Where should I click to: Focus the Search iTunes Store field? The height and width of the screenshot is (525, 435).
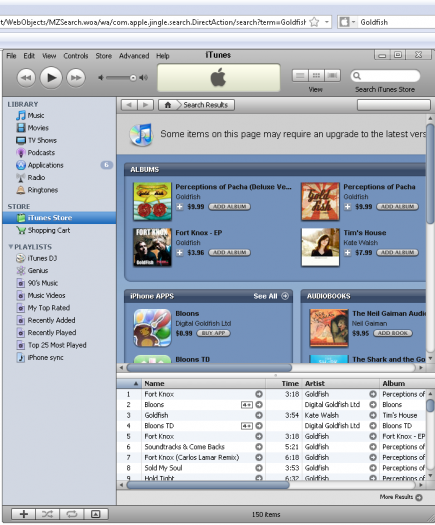coord(385,76)
